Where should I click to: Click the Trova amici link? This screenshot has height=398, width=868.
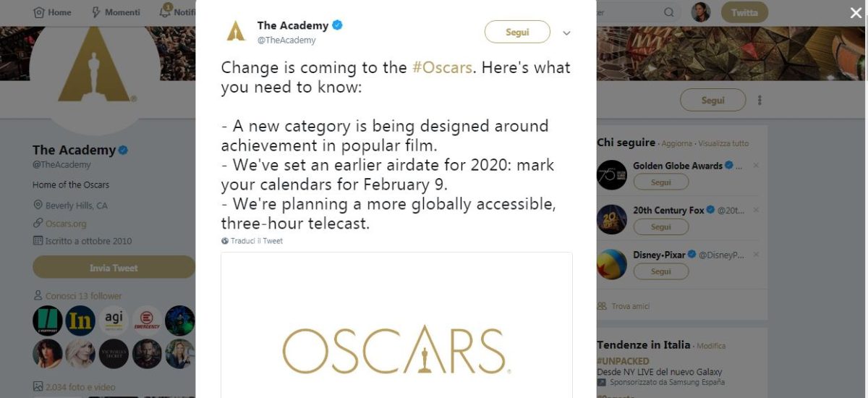click(630, 306)
